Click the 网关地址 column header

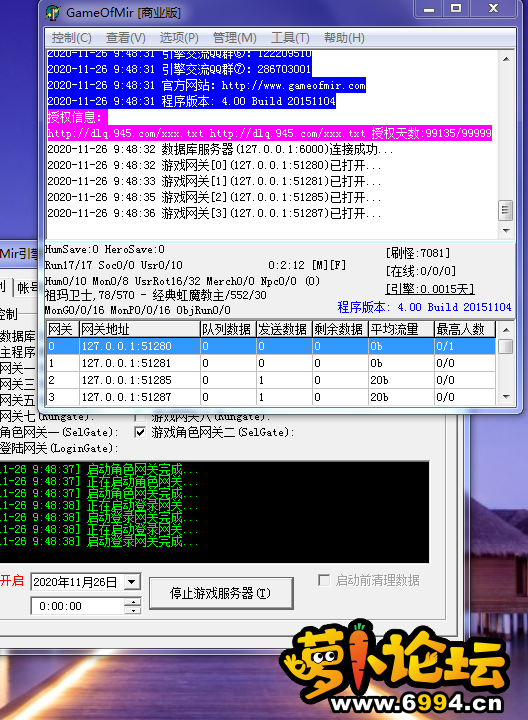click(x=140, y=329)
